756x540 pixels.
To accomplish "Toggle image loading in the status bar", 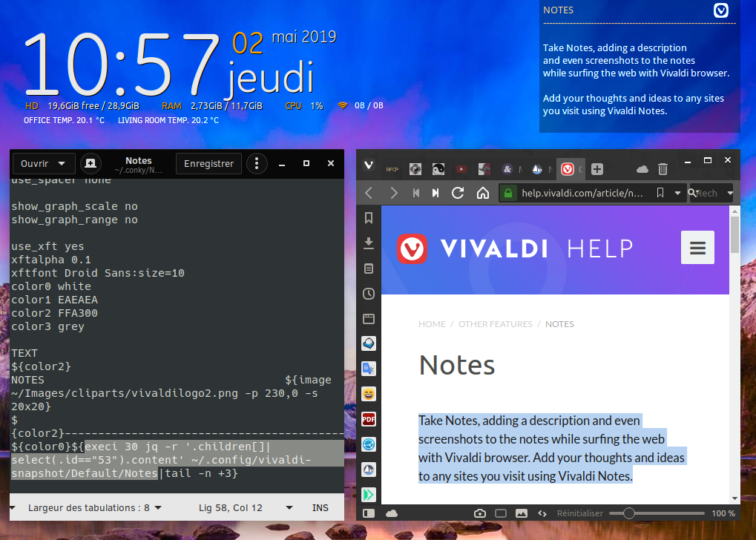I will 522,513.
